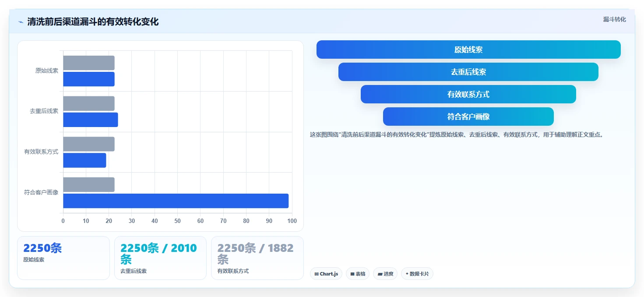
Task: Click the gray bar for 原始线索
Action: [89, 63]
